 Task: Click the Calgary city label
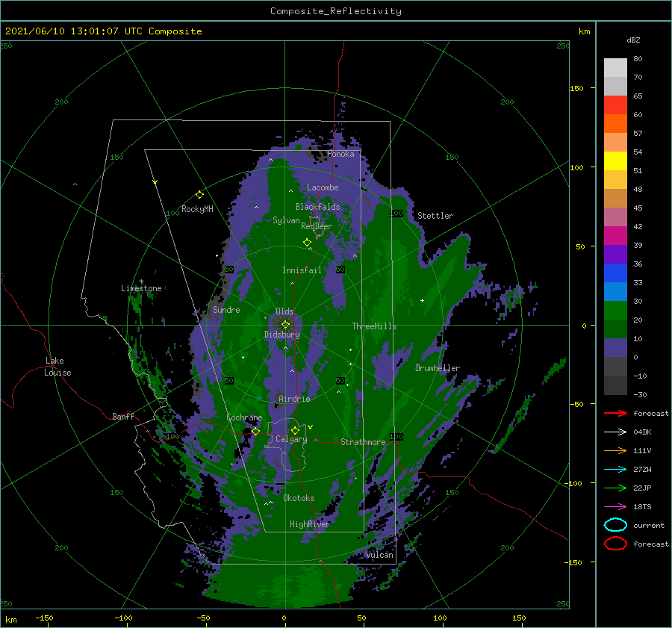291,439
